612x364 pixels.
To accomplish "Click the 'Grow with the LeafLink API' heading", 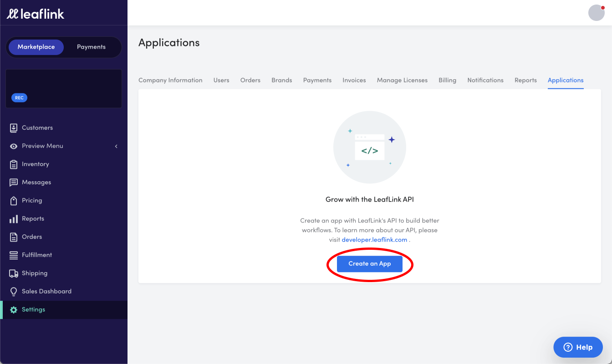I will (370, 199).
